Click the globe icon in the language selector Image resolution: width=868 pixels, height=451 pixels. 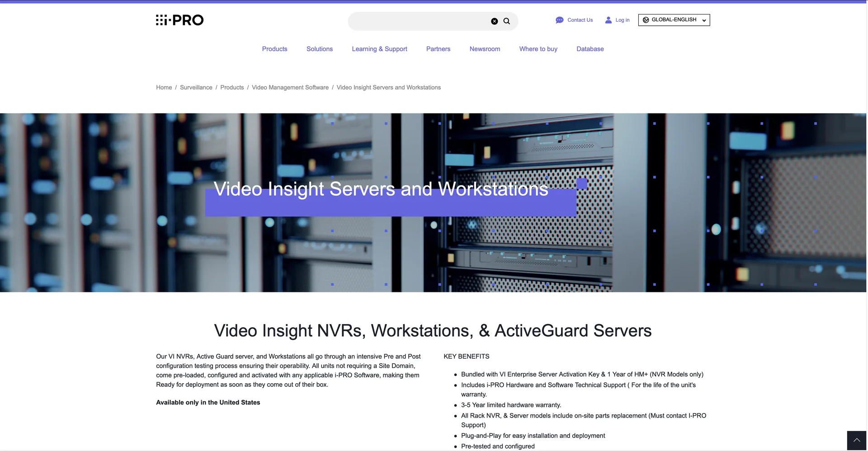click(x=646, y=20)
